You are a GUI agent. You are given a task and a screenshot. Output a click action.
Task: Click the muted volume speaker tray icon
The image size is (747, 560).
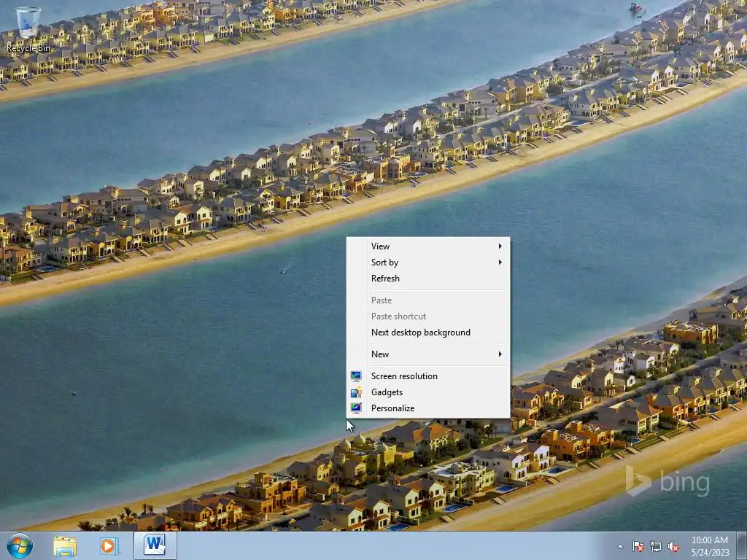[x=673, y=546]
